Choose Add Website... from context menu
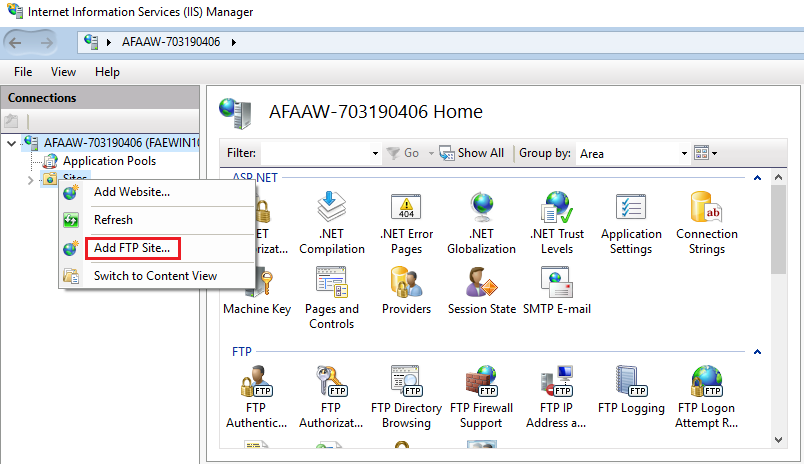The width and height of the screenshot is (804, 464). pyautogui.click(x=132, y=192)
